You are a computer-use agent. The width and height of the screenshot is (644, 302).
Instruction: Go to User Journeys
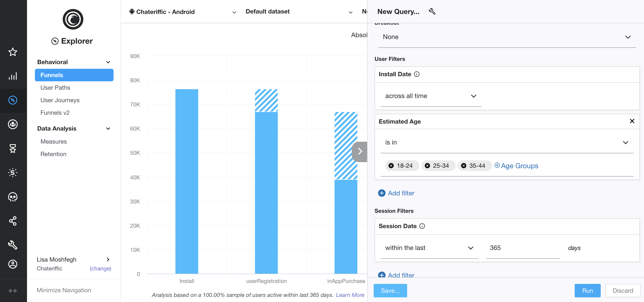[60, 100]
